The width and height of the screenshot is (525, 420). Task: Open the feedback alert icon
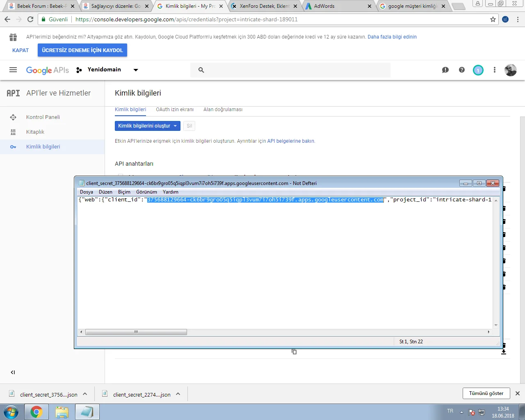coord(445,70)
